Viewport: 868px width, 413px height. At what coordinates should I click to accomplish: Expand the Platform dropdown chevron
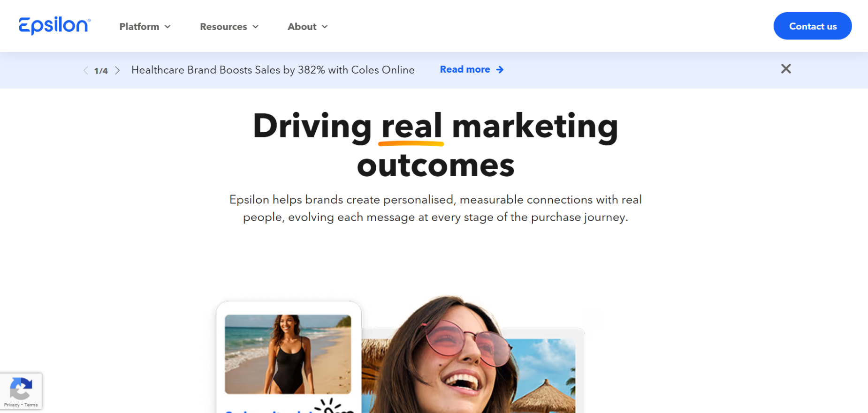pos(168,27)
